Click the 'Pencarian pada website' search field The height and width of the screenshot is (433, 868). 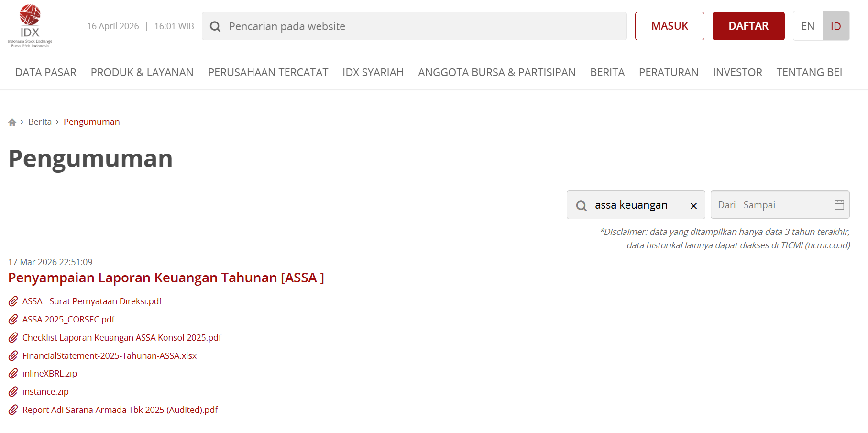pyautogui.click(x=414, y=26)
